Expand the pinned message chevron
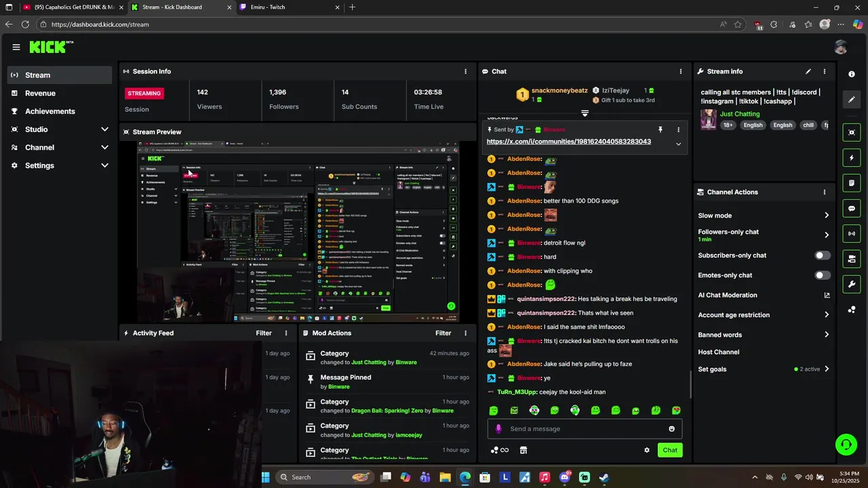Viewport: 868px width, 488px height. tap(678, 144)
